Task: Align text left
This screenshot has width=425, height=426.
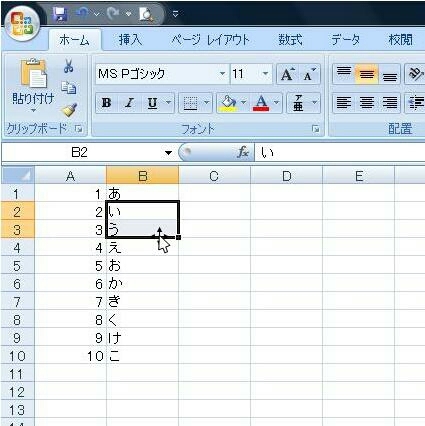Action: 344,103
